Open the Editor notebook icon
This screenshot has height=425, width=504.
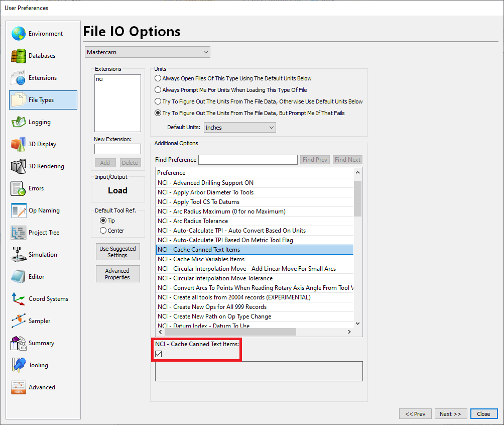[x=18, y=277]
